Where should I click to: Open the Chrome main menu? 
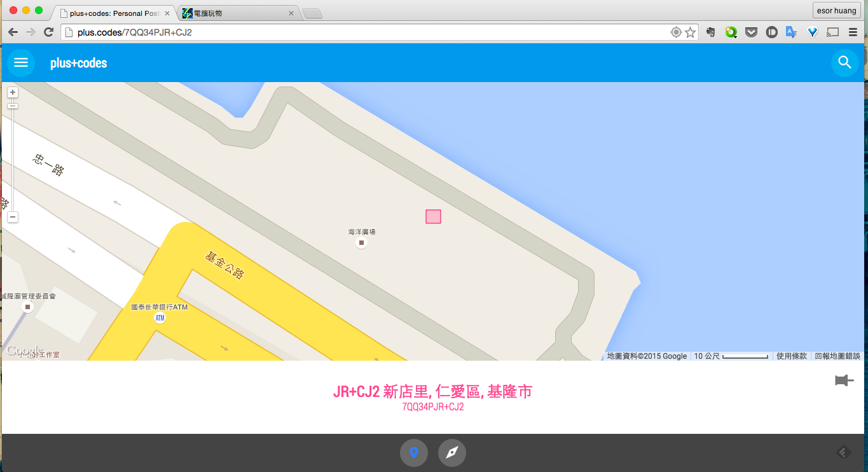(x=853, y=32)
